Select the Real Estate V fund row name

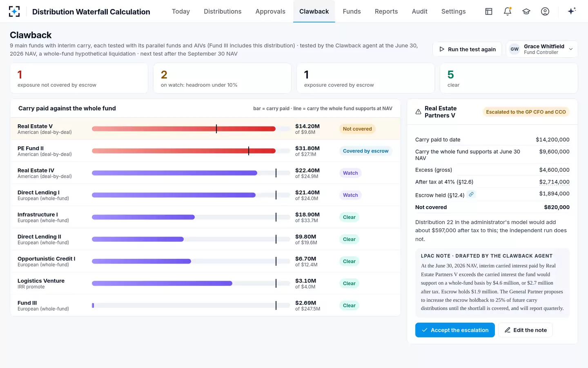click(x=35, y=126)
